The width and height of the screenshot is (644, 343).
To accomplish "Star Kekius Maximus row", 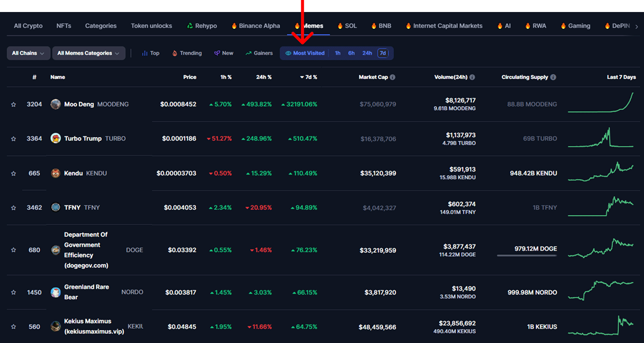I will [13, 327].
